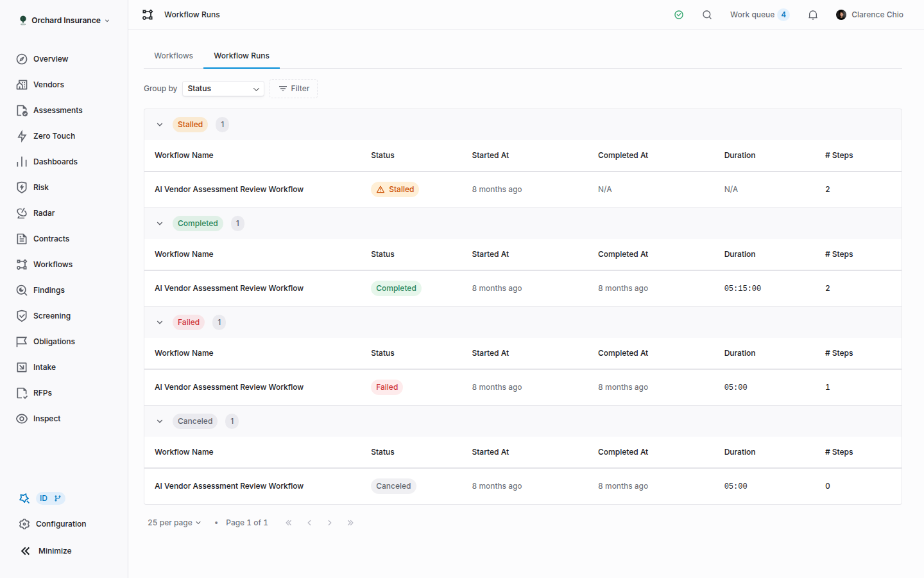This screenshot has width=924, height=578.
Task: Click the Failed status badge in the row
Action: [x=387, y=387]
